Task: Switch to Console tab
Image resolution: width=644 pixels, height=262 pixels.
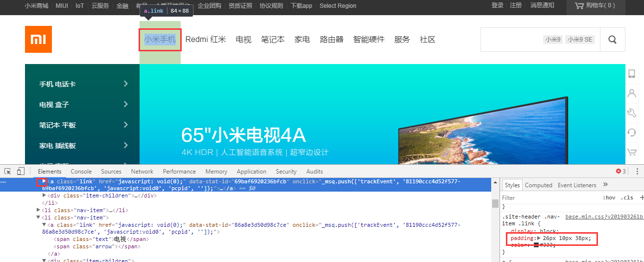Action: 81,172
